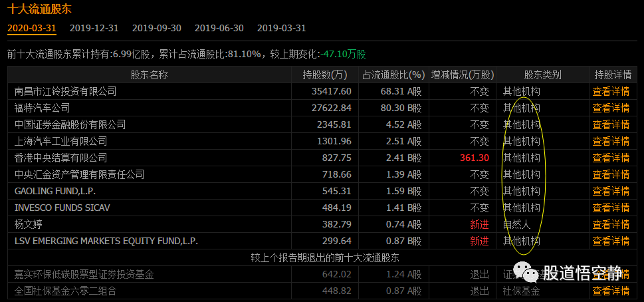Select shareholder GAOLING FUND,L.P.
This screenshot has height=302, width=644.
(x=55, y=191)
